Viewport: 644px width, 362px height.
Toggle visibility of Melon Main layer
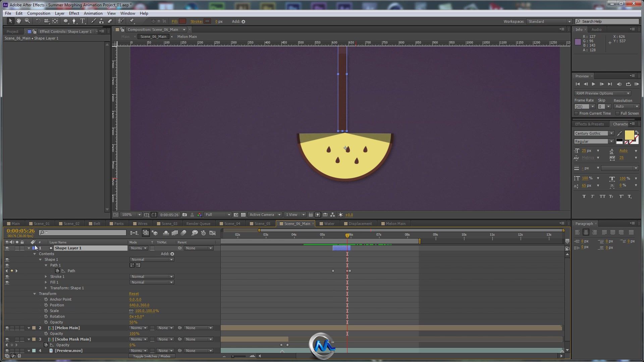tap(7, 327)
